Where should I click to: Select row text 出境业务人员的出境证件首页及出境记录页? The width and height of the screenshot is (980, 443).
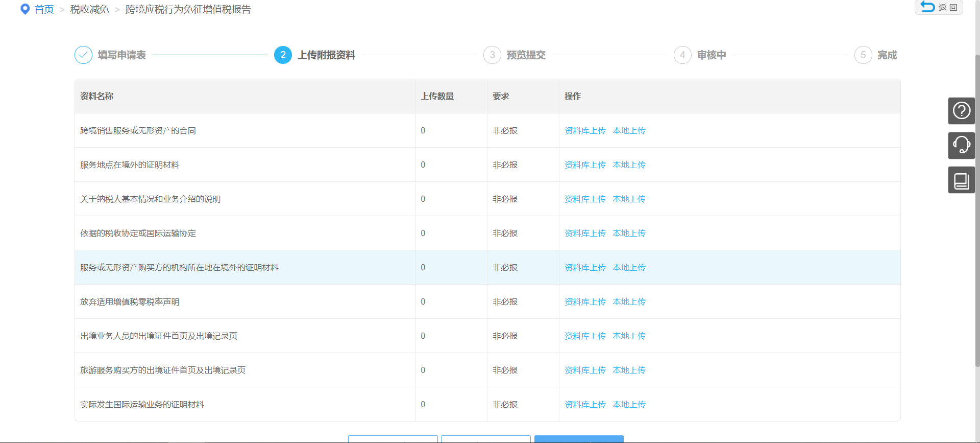coord(159,336)
